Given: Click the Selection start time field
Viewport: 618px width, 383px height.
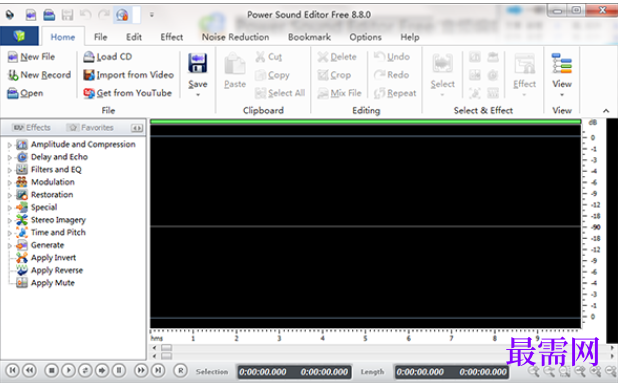Looking at the screenshot, I should point(263,372).
